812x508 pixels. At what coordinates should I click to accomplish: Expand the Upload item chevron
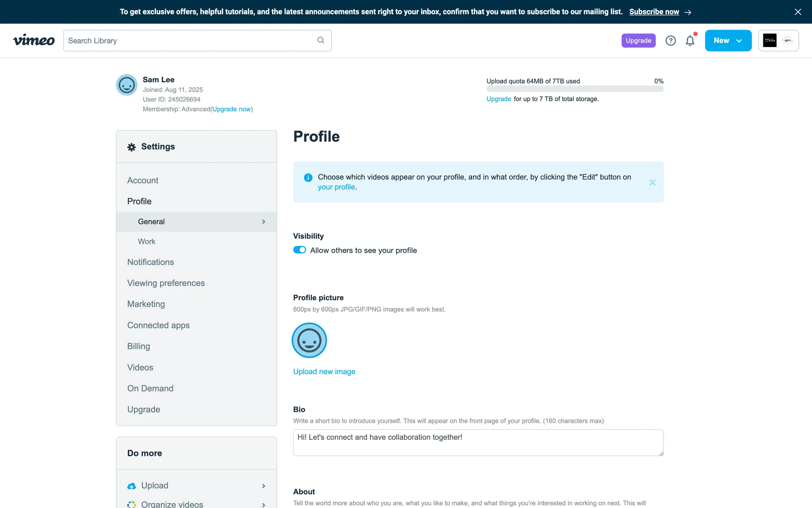coord(263,486)
